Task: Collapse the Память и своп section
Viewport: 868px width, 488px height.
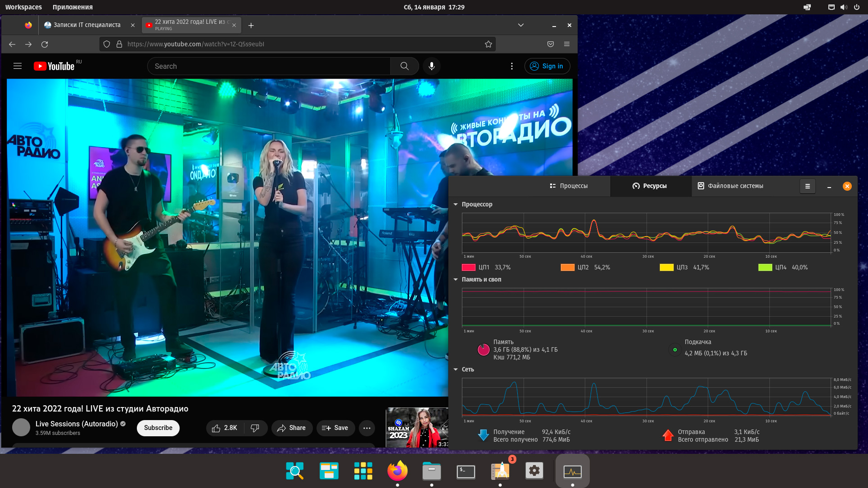Action: 456,279
